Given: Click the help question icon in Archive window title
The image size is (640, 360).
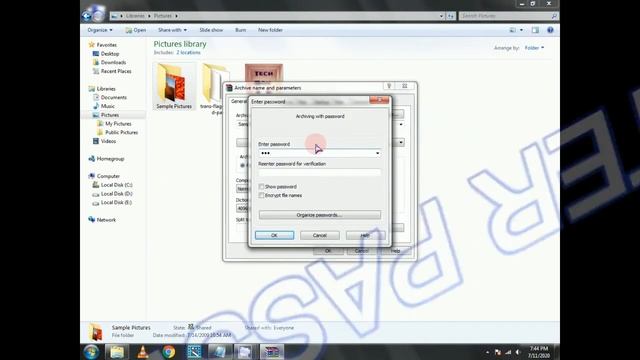Looking at the screenshot, I should 389,86.
